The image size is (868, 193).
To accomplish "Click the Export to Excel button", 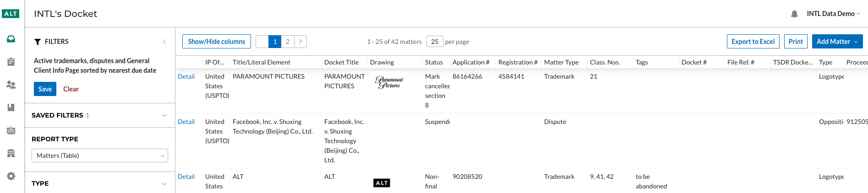I will (753, 42).
